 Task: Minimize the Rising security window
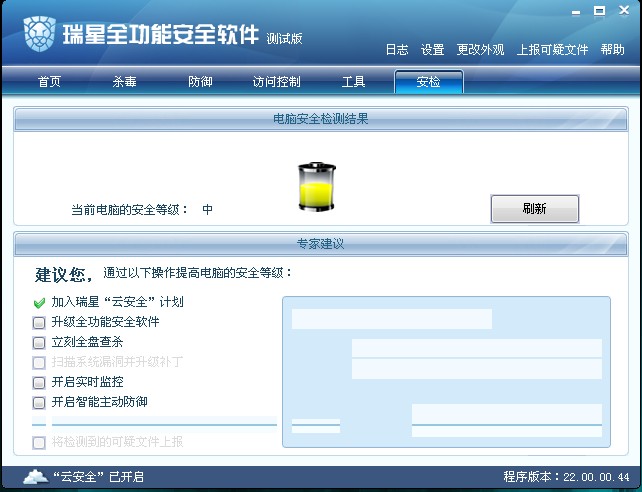(x=576, y=12)
